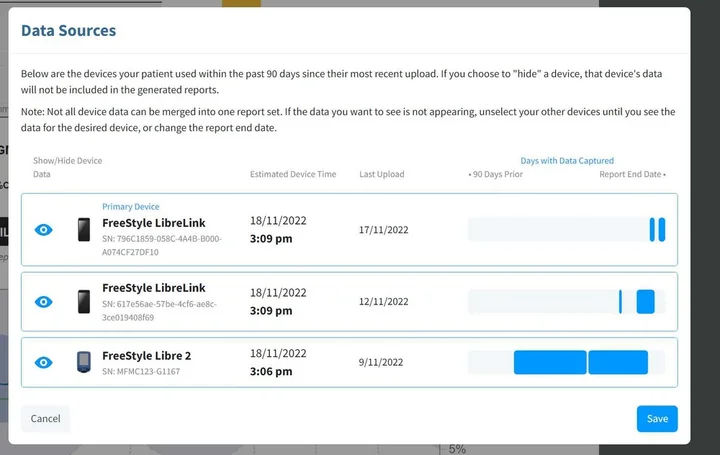Click data captured bar for LibreLink SN 617e56ae
Image resolution: width=720 pixels, height=455 pixels.
[567, 301]
